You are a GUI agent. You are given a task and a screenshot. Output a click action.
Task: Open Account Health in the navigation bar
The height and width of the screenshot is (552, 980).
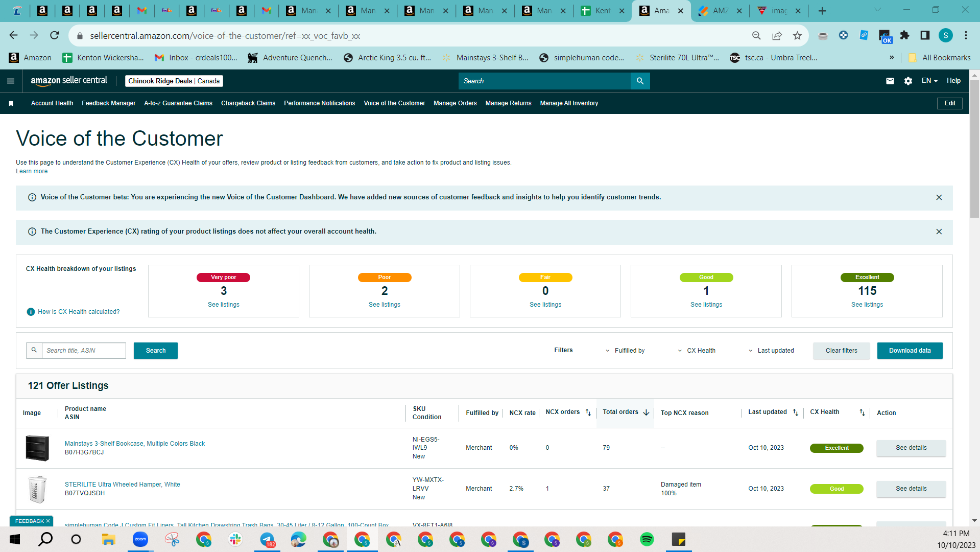(52, 103)
